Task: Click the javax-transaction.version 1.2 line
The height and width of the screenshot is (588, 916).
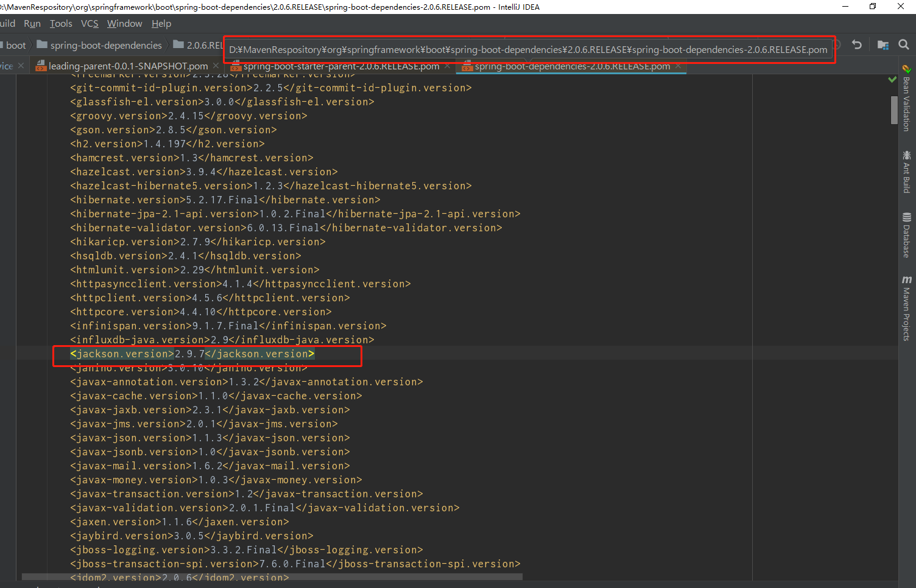Action: pos(247,494)
